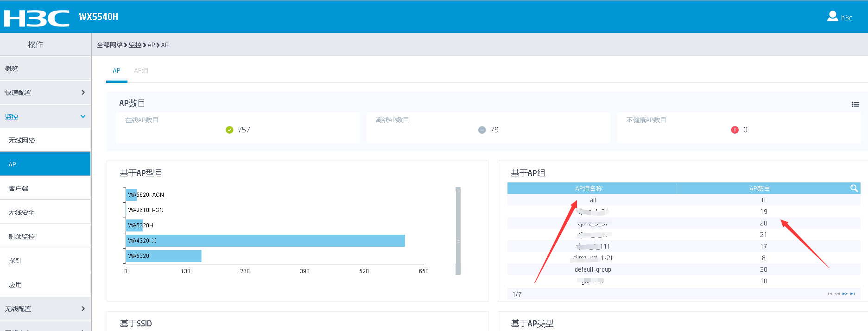Switch to the AP tab

click(x=116, y=70)
